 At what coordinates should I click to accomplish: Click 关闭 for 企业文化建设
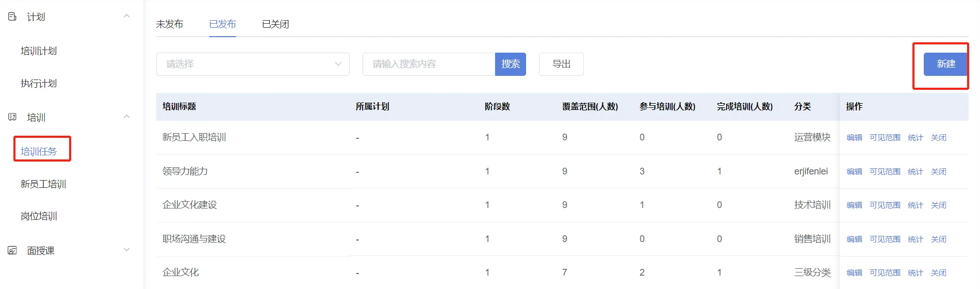[x=939, y=205]
